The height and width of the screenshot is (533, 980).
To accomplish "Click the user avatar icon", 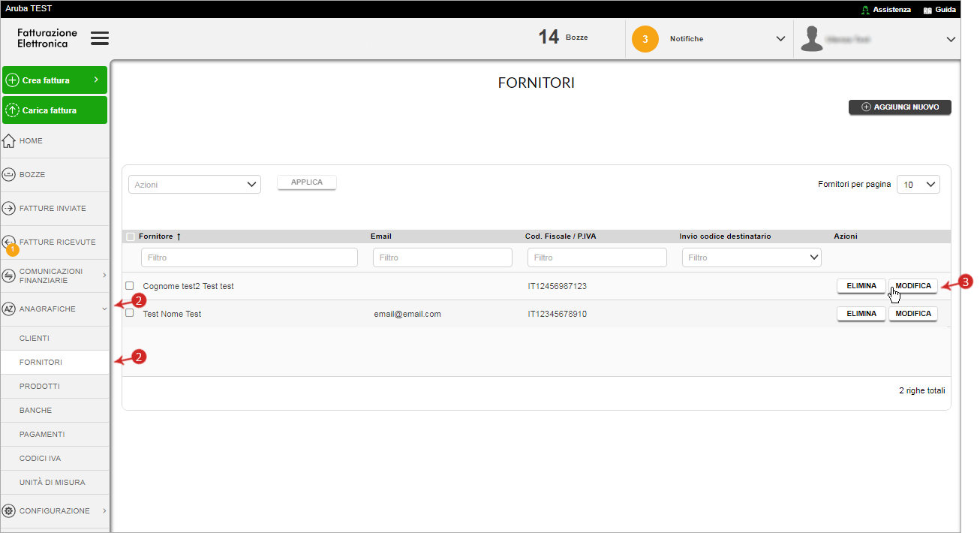I will 811,39.
